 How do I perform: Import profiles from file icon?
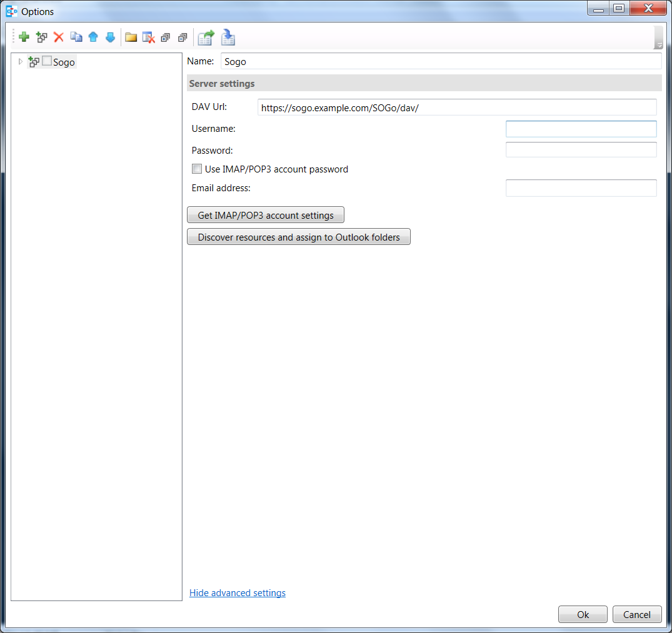(x=228, y=37)
